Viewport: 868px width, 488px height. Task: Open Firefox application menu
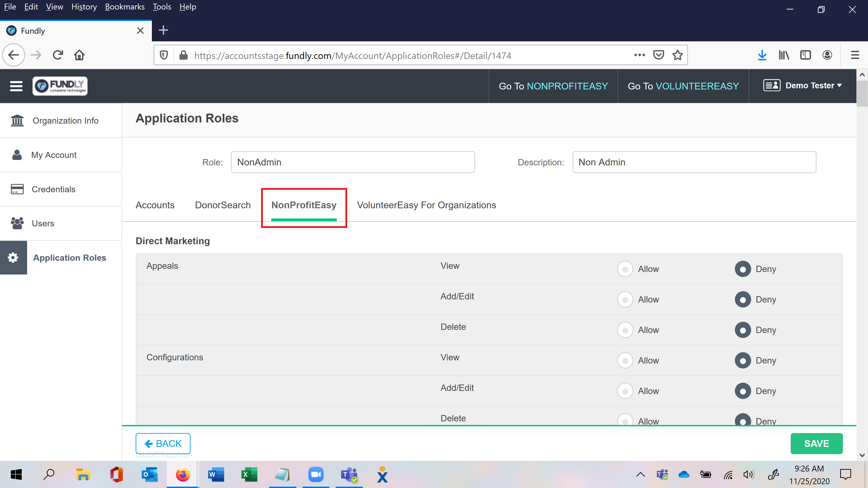click(x=855, y=55)
